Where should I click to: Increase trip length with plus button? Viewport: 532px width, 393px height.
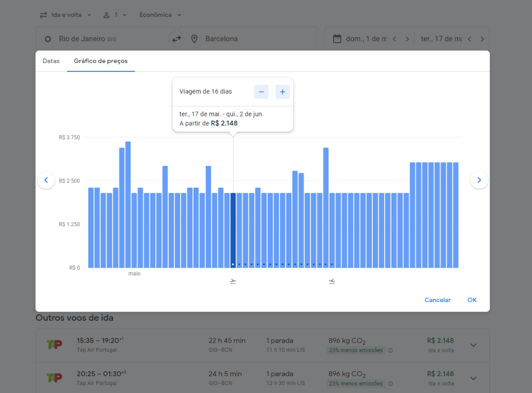point(282,92)
